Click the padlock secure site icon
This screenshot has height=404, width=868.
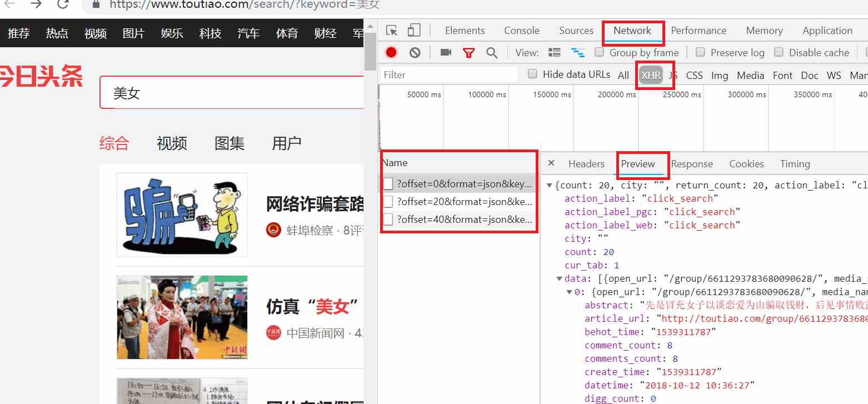pyautogui.click(x=96, y=4)
